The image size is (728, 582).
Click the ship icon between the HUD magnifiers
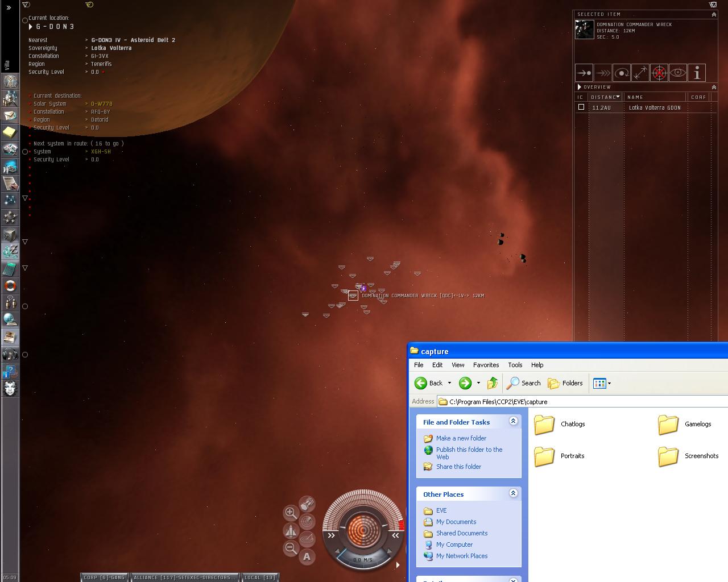click(x=290, y=530)
